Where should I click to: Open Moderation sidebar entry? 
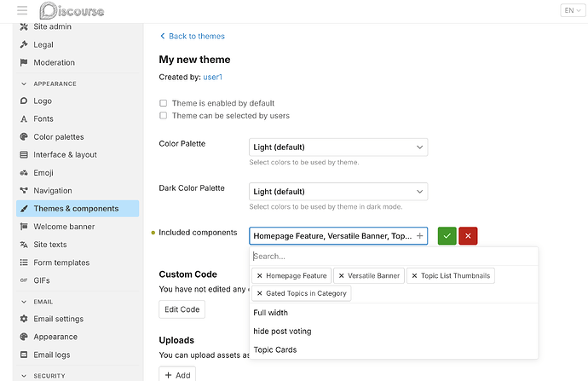(x=78, y=62)
